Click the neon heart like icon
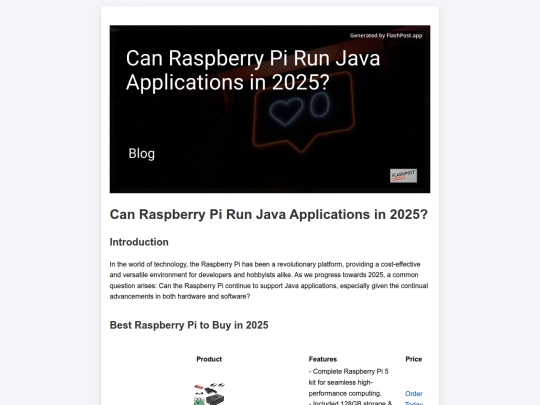The image size is (540, 405). point(286,111)
